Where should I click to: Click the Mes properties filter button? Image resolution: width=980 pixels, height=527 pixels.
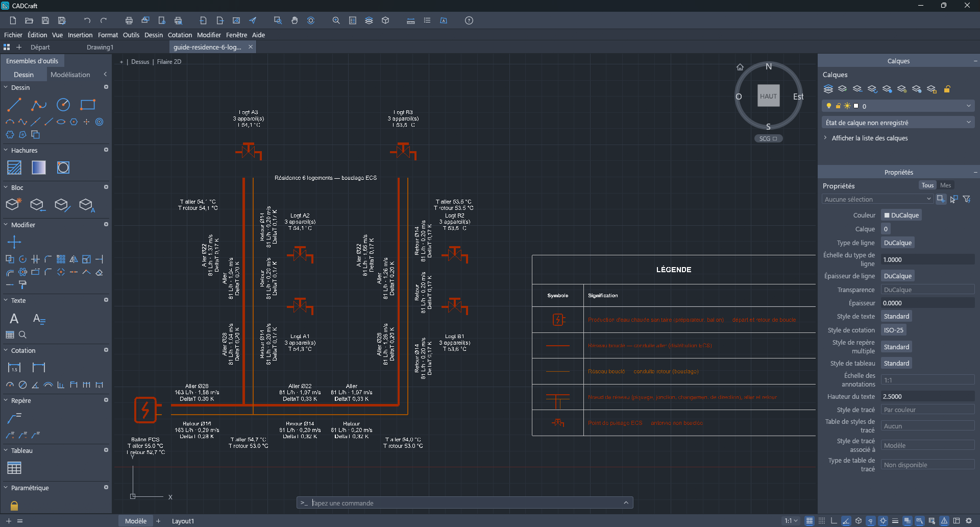pyautogui.click(x=945, y=185)
